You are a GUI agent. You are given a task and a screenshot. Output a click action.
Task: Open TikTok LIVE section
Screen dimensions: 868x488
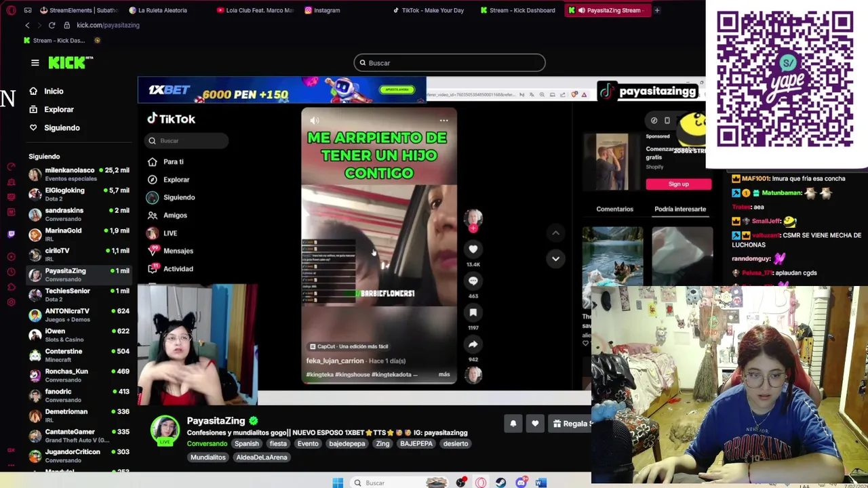[163, 233]
